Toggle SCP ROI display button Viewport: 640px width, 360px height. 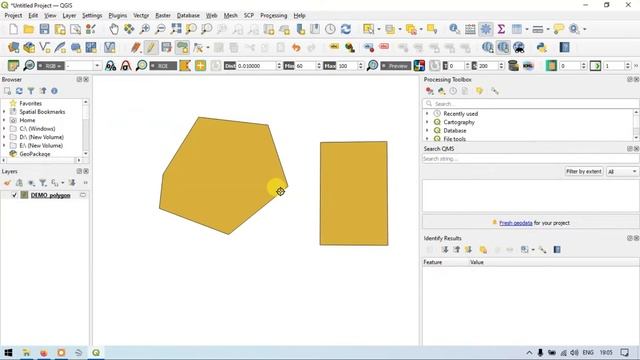(163, 66)
